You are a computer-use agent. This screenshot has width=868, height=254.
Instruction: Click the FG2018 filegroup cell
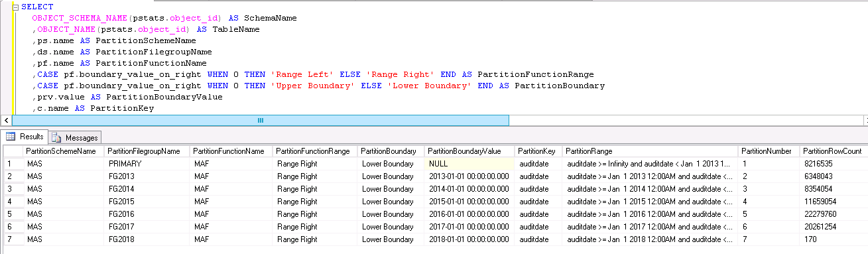click(x=148, y=239)
